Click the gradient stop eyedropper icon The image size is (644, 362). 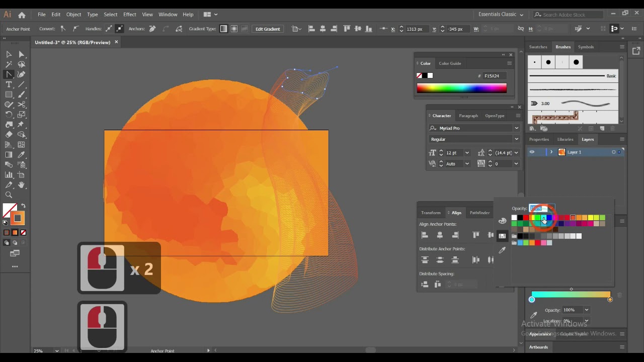pyautogui.click(x=534, y=315)
